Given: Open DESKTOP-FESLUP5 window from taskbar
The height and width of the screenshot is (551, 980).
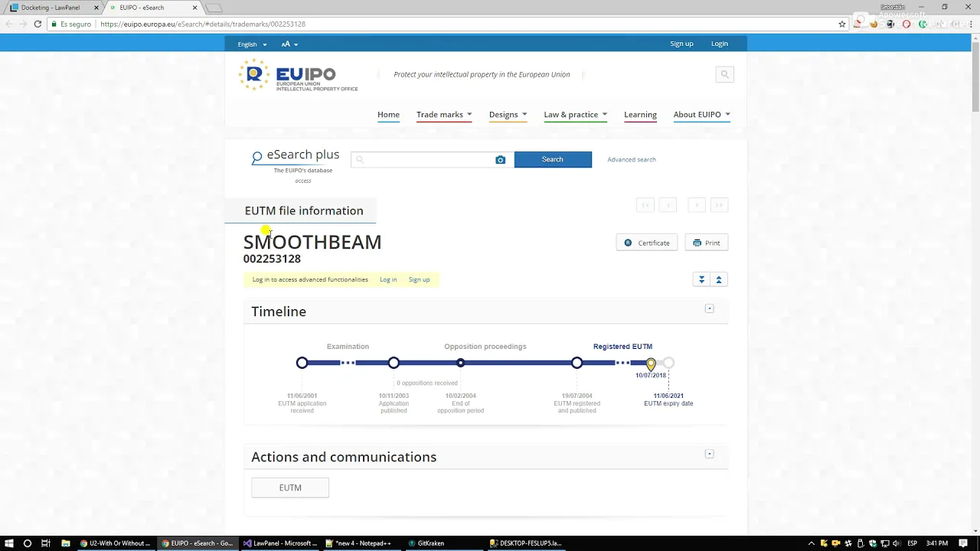Looking at the screenshot, I should point(527,543).
